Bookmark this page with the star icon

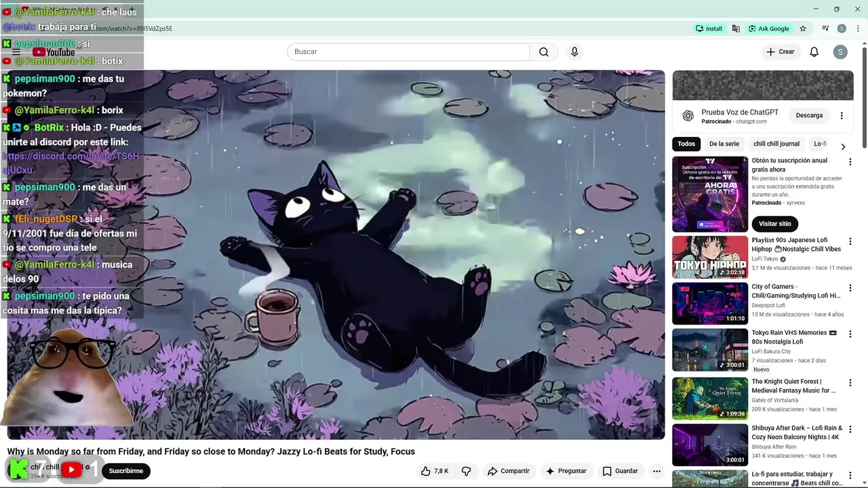click(803, 28)
